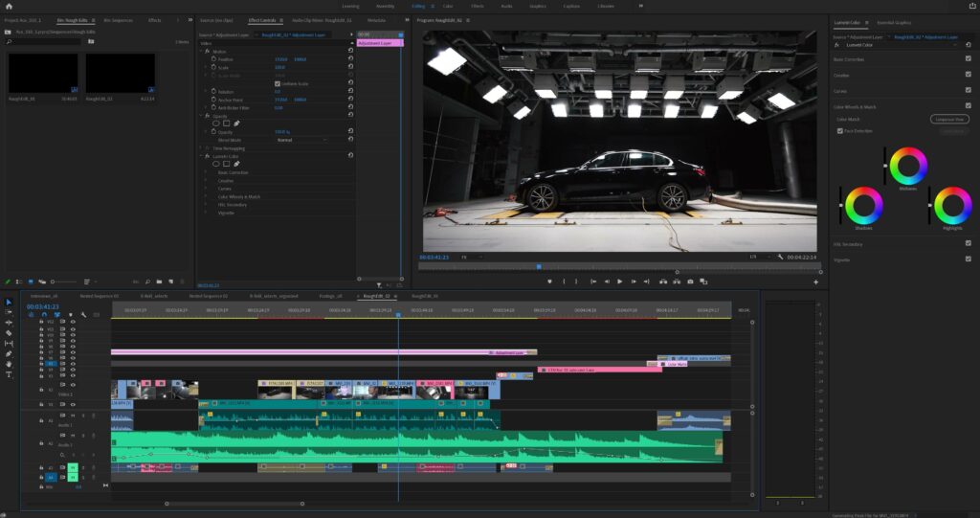This screenshot has width=980, height=518.
Task: Select the Track Select Forward tool
Action: tap(9, 312)
